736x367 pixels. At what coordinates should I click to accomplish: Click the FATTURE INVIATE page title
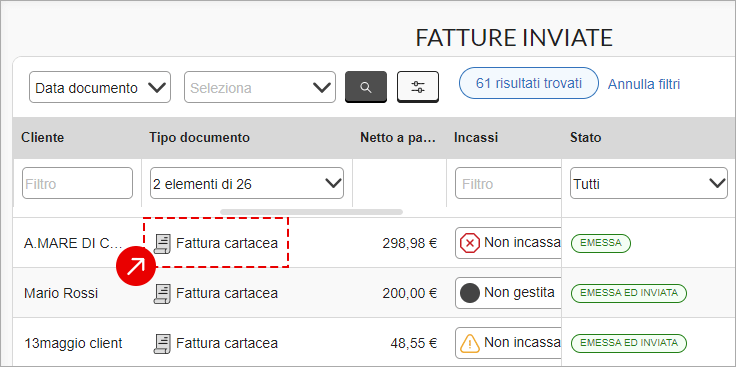point(514,38)
